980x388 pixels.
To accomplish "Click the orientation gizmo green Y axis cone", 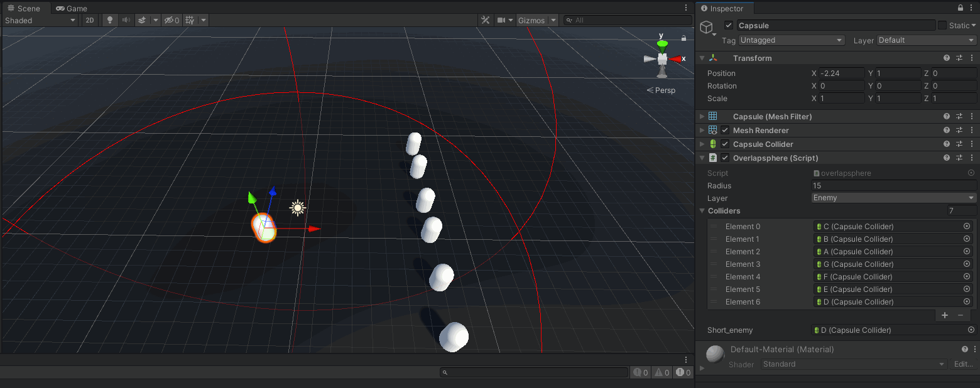I will [661, 43].
